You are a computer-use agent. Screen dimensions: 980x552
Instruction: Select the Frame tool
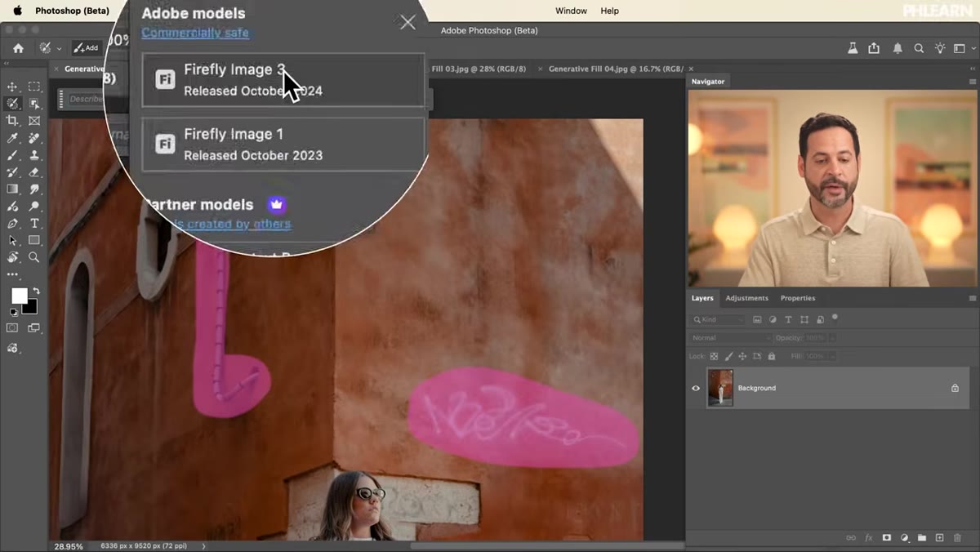point(34,121)
